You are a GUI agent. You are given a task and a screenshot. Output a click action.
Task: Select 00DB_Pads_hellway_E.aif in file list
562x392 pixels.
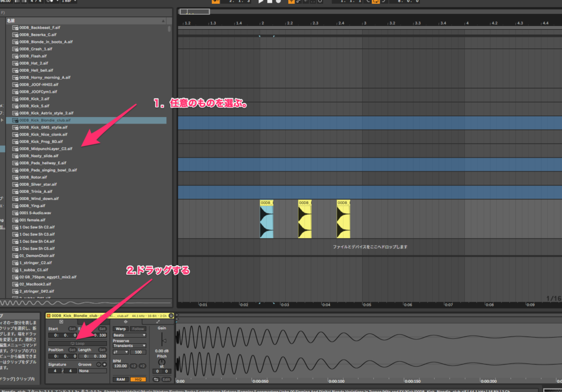(x=42, y=163)
